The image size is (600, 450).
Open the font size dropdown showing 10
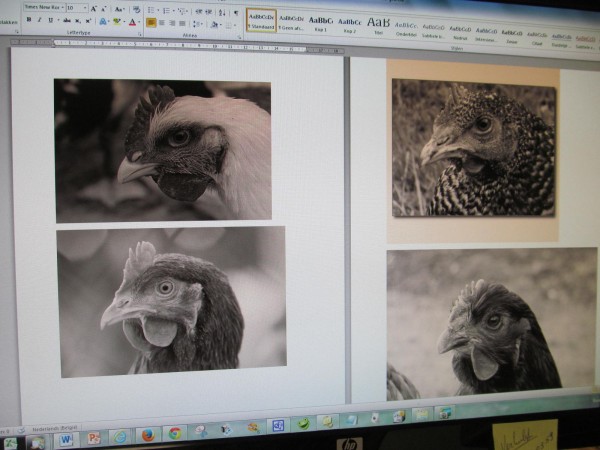pyautogui.click(x=85, y=8)
